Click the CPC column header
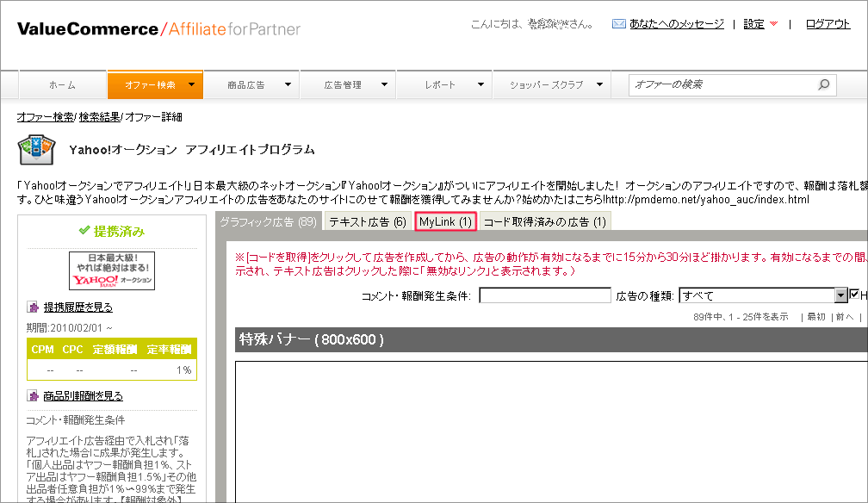Image resolution: width=868 pixels, height=503 pixels. tap(72, 350)
